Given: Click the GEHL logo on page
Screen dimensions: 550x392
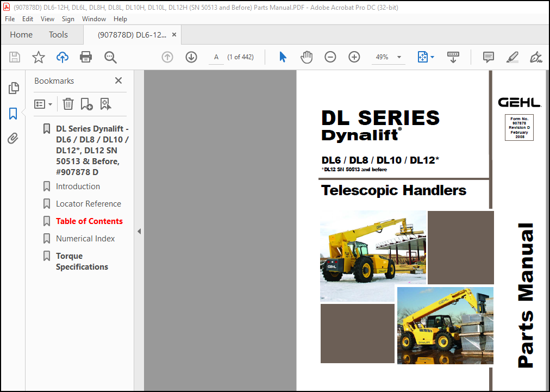Looking at the screenshot, I should point(520,102).
